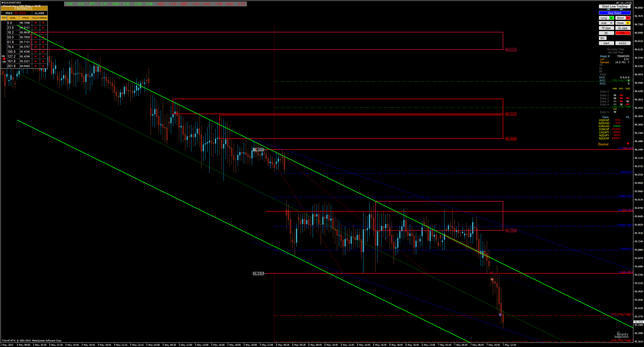
Task: Toggle the HASX button
Action: [x=623, y=43]
